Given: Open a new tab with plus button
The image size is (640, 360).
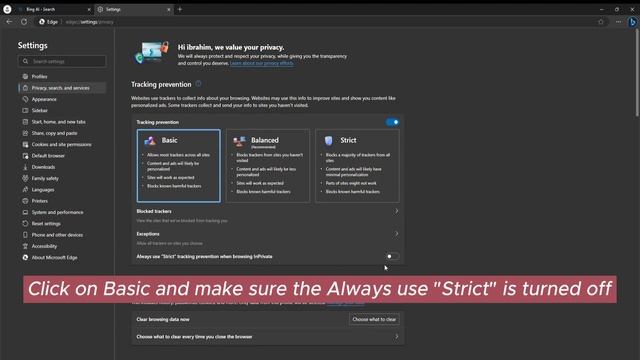Looking at the screenshot, I should pos(180,9).
